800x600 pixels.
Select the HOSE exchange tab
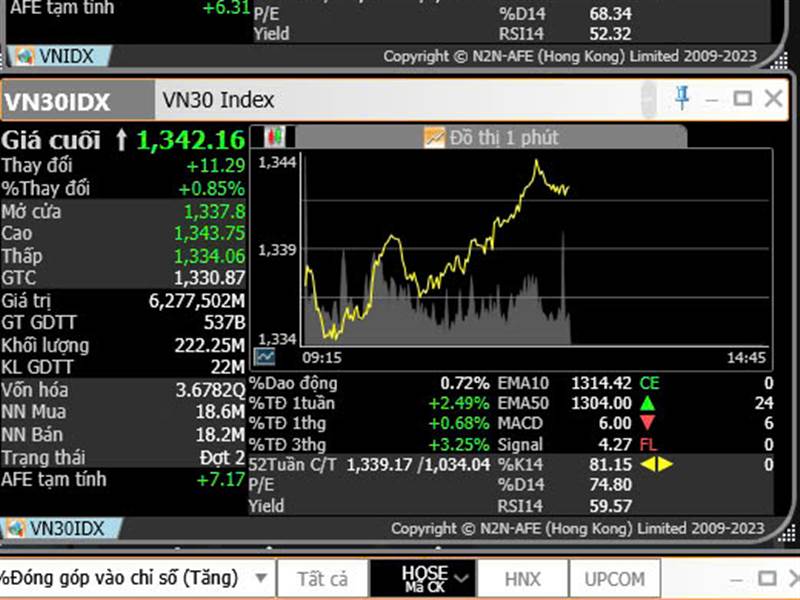(423, 579)
